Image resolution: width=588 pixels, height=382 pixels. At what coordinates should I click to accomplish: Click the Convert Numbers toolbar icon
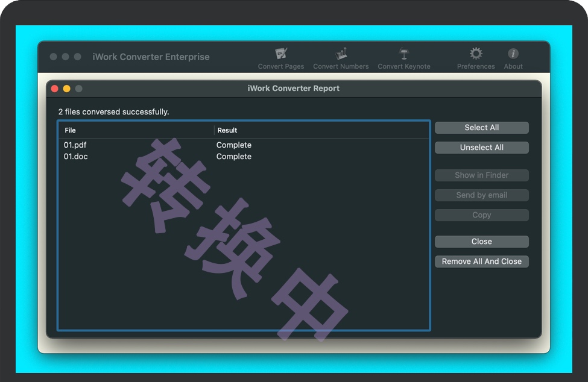pos(341,54)
